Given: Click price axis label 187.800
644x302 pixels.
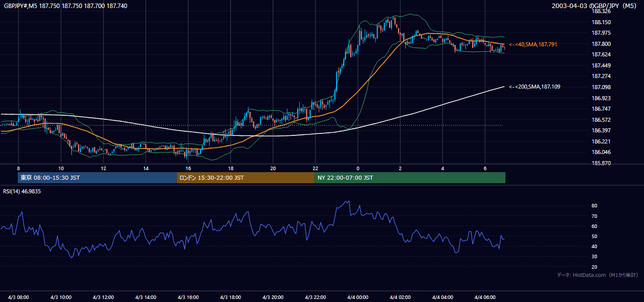Looking at the screenshot, I should coord(601,44).
